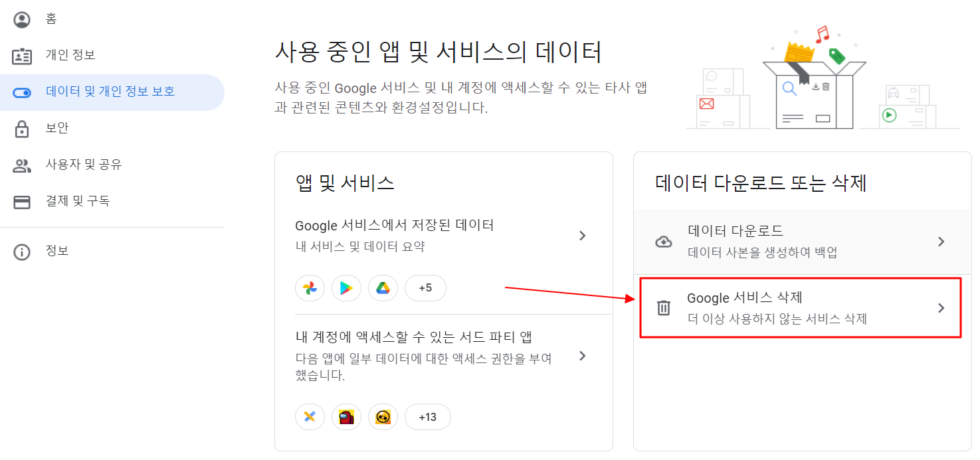The image size is (980, 460).
Task: Click the cloud download icon beside 데이터 다운로드
Action: tap(663, 242)
